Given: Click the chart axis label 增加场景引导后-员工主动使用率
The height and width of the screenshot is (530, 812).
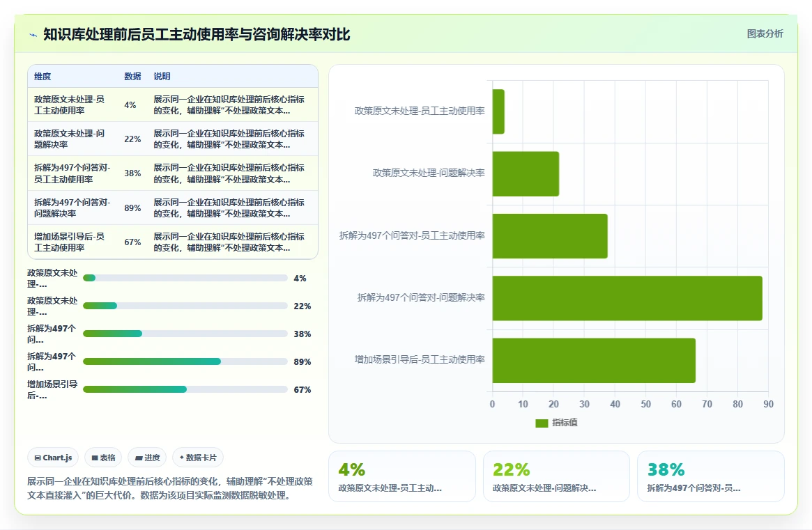Looking at the screenshot, I should pos(420,359).
